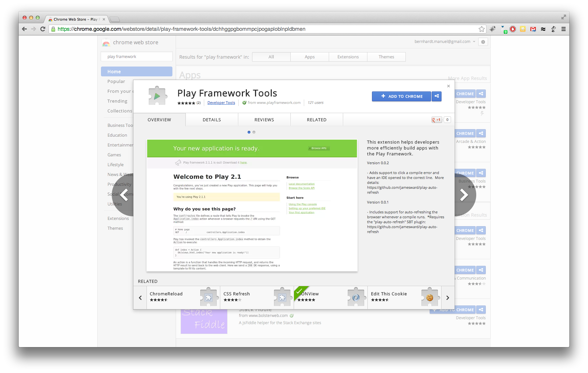588x373 pixels.
Task: Close the Play Framework Tools dialog
Action: coord(448,86)
